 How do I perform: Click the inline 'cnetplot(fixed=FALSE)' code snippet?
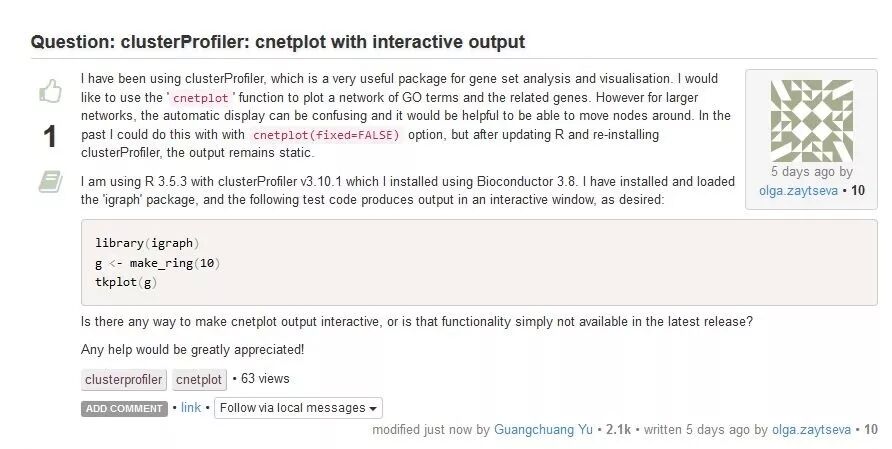(325, 135)
